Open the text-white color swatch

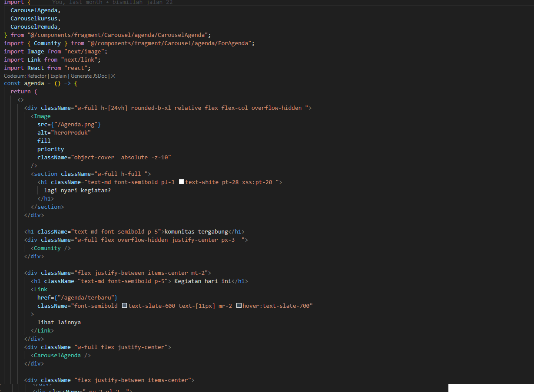click(x=182, y=182)
